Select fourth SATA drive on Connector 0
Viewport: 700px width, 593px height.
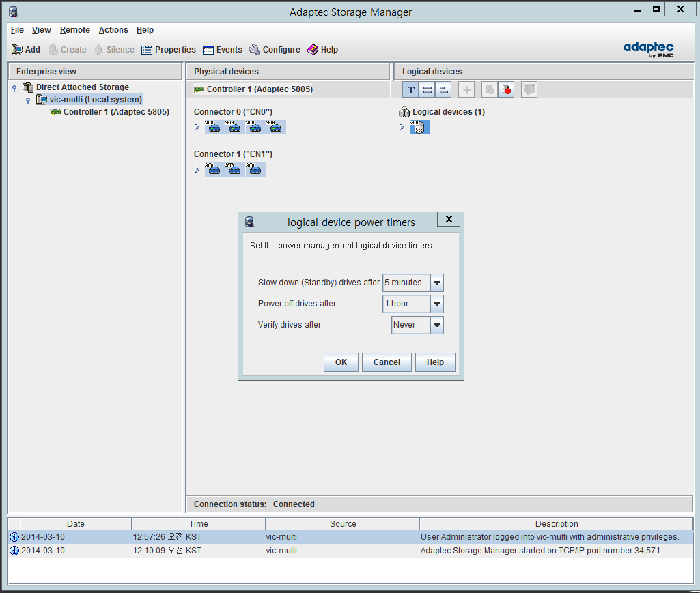click(276, 127)
